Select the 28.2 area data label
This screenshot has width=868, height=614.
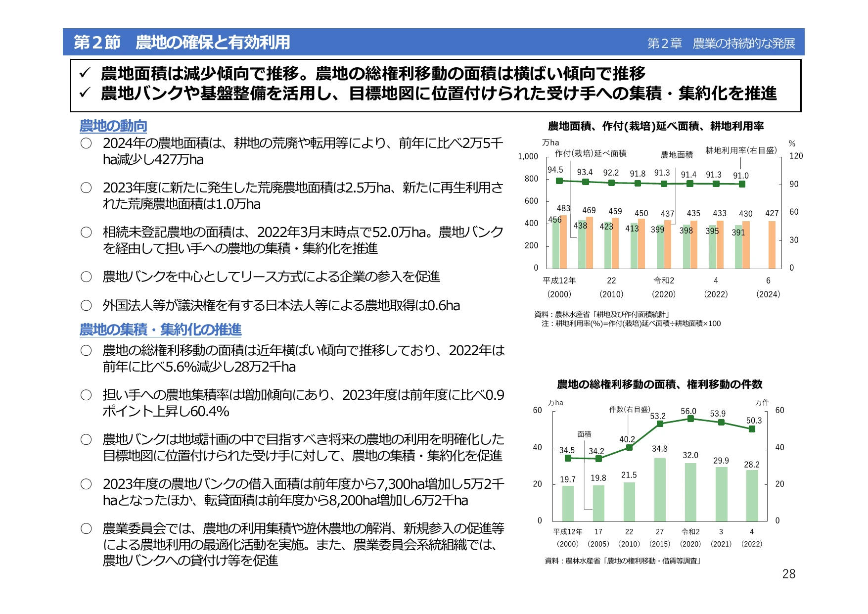click(751, 465)
